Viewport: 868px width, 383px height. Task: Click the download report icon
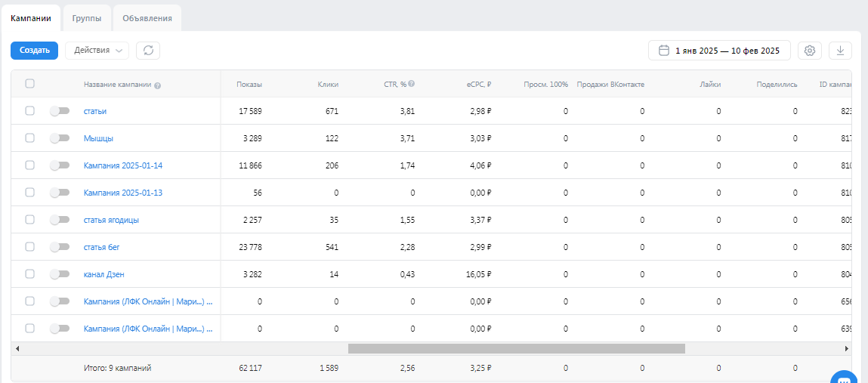[x=840, y=51]
